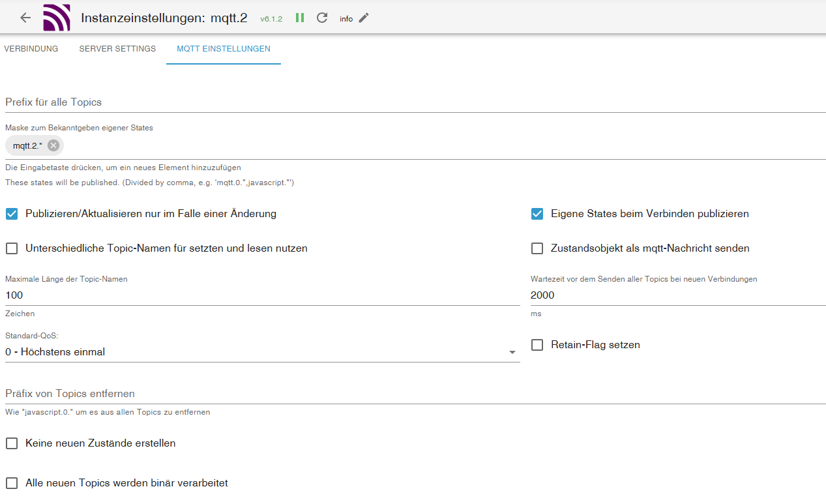Focus the Maximale Länge der Topic-Namen field
The image size is (826, 504).
click(263, 295)
